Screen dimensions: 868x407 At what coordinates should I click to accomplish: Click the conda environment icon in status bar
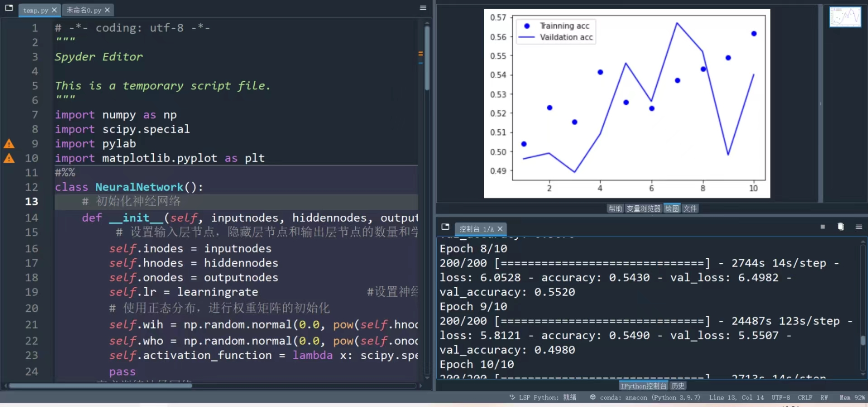[593, 398]
